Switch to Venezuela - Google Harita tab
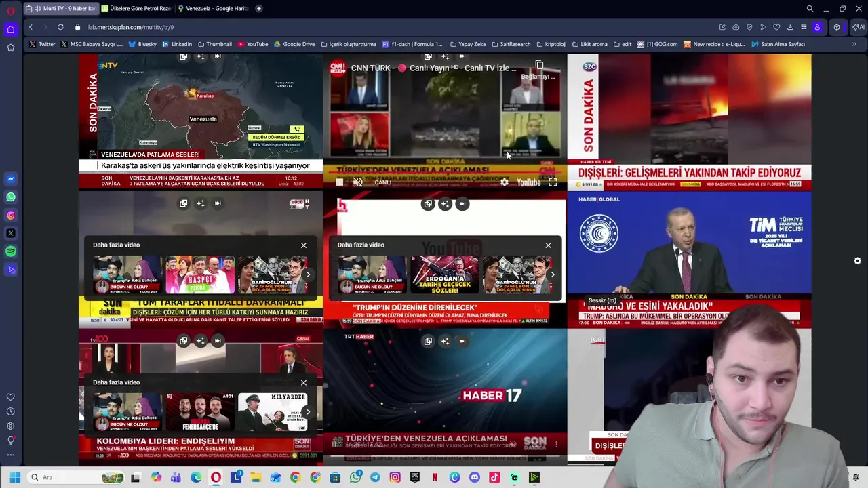 coord(213,9)
